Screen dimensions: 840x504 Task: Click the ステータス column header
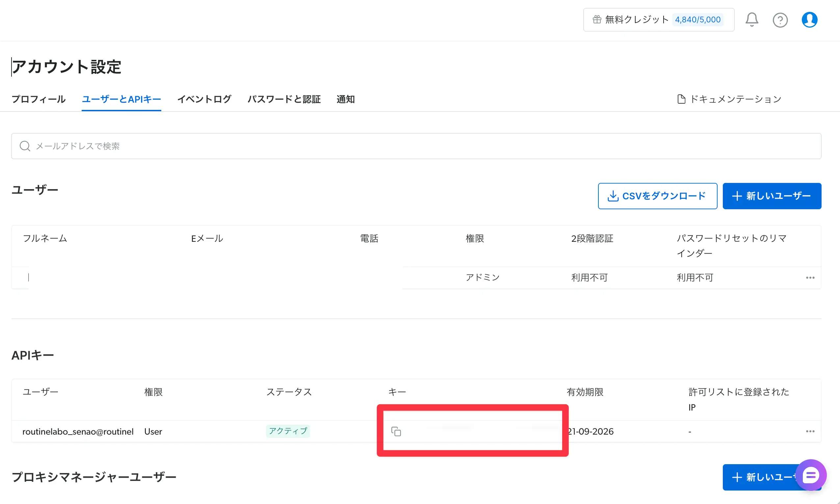coord(289,392)
